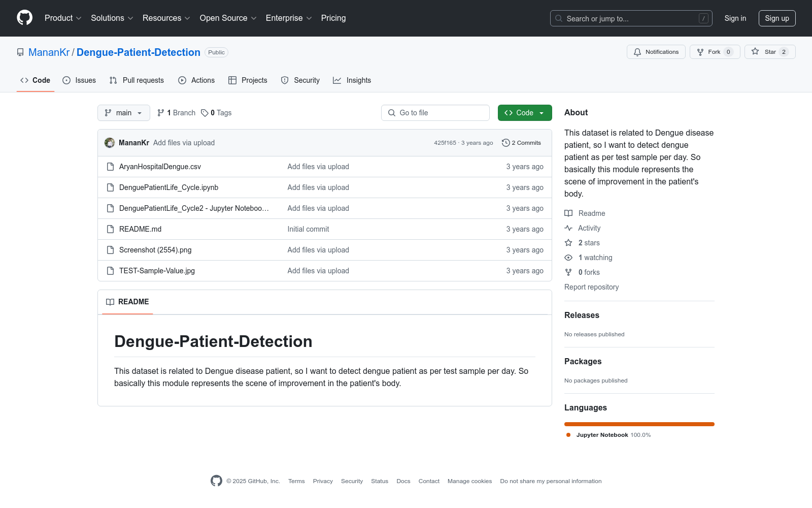Open the Terms link in footer
Screen dimensions: 812x508
[x=296, y=481]
